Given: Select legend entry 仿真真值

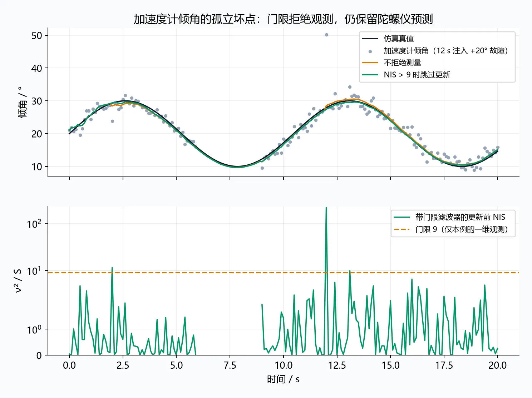Looking at the screenshot, I should pos(399,39).
